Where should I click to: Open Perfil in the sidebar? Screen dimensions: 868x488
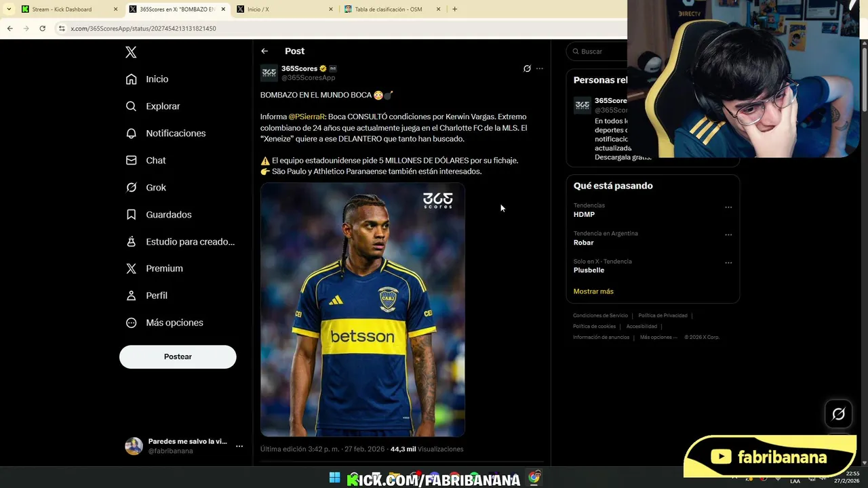click(x=146, y=296)
